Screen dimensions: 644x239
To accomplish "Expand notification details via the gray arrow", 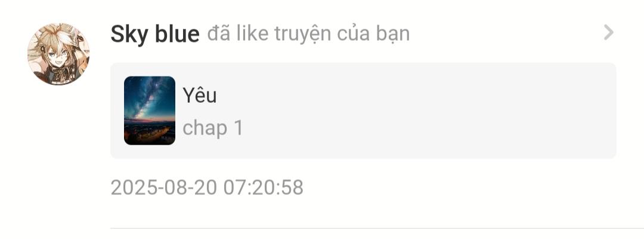I will coord(608,32).
